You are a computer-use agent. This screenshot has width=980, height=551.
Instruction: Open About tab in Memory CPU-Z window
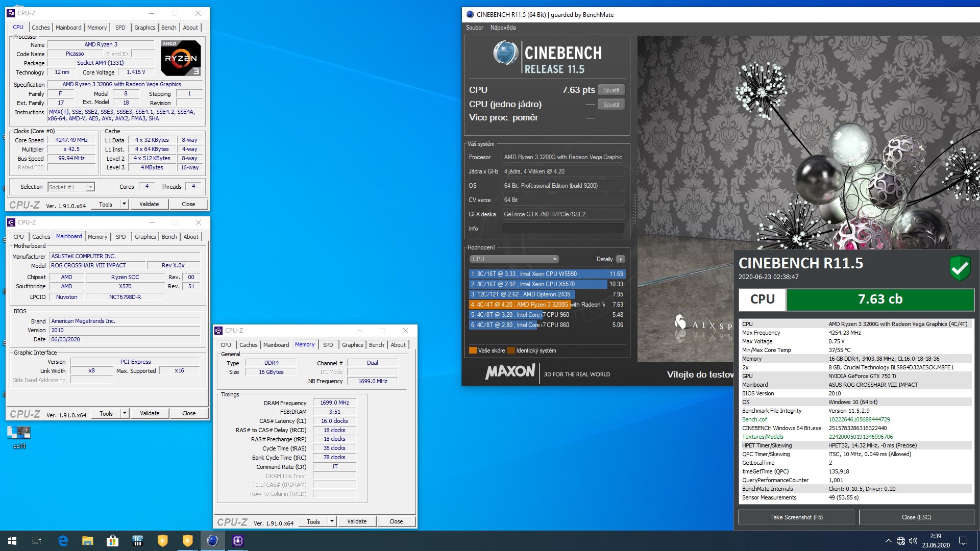coord(398,345)
